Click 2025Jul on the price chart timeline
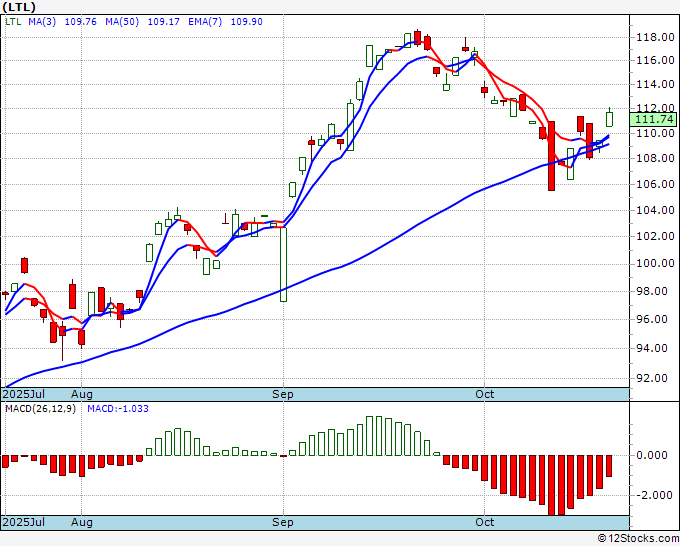The width and height of the screenshot is (680, 546). 23,394
